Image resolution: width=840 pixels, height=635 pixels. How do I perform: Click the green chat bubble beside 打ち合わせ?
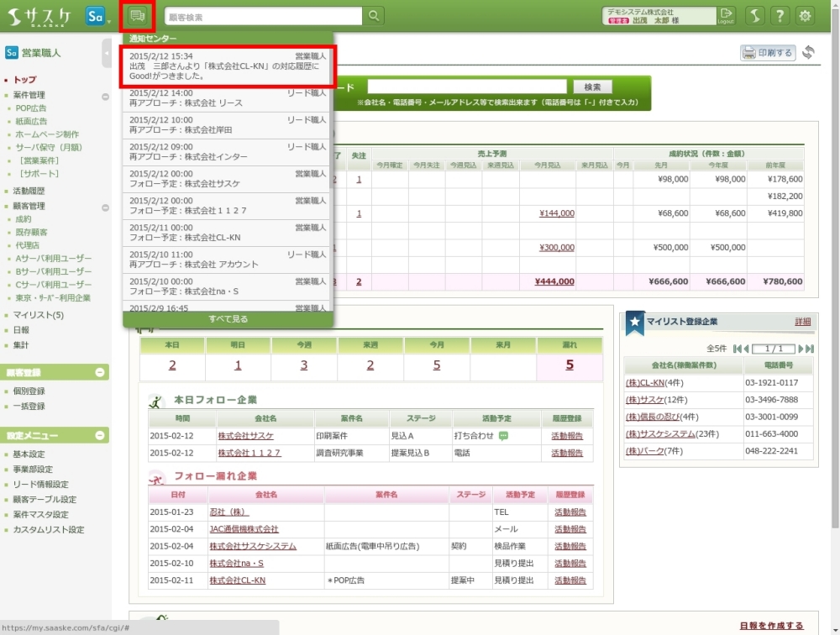pos(504,436)
